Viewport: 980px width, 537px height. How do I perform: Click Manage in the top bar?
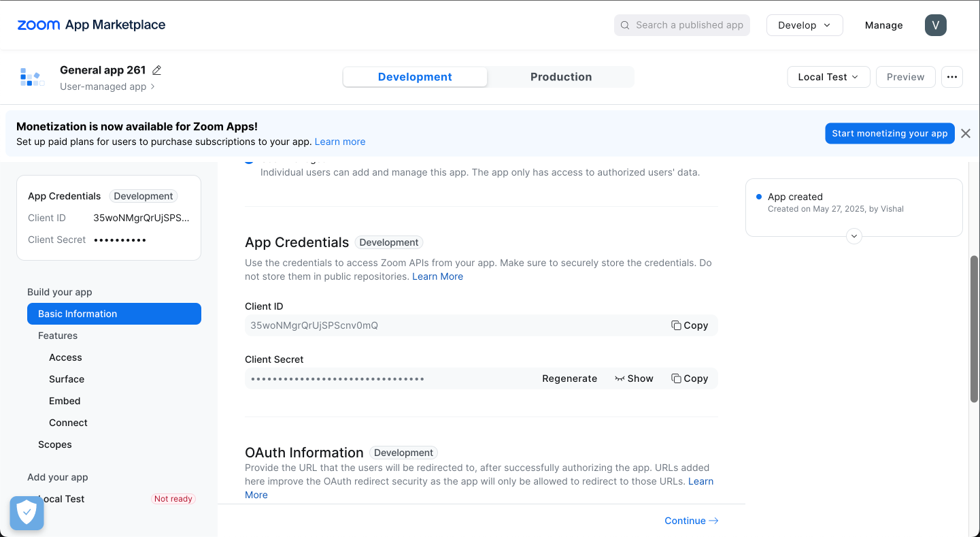[x=884, y=25]
